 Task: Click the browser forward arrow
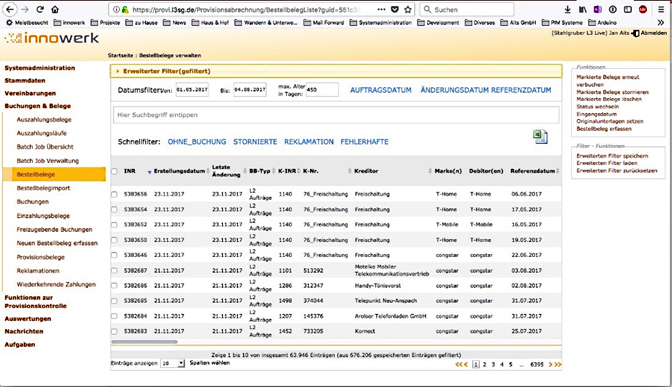tap(25, 9)
